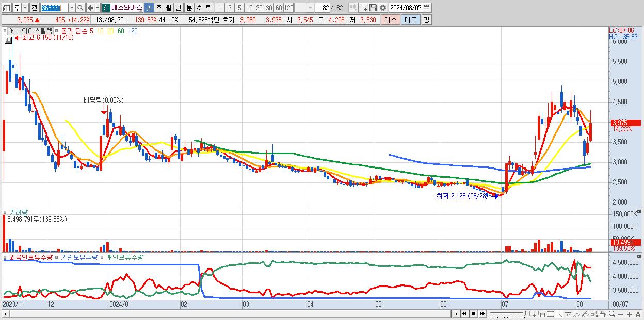
Task: Toggle the 에스와이스틸텍 price series marker
Action: pos(6,31)
